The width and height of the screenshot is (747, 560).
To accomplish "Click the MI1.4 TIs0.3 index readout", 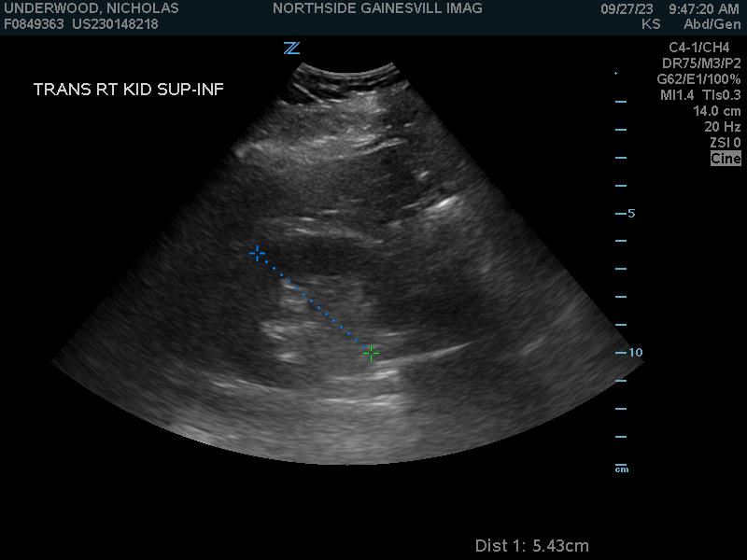I will tap(700, 95).
